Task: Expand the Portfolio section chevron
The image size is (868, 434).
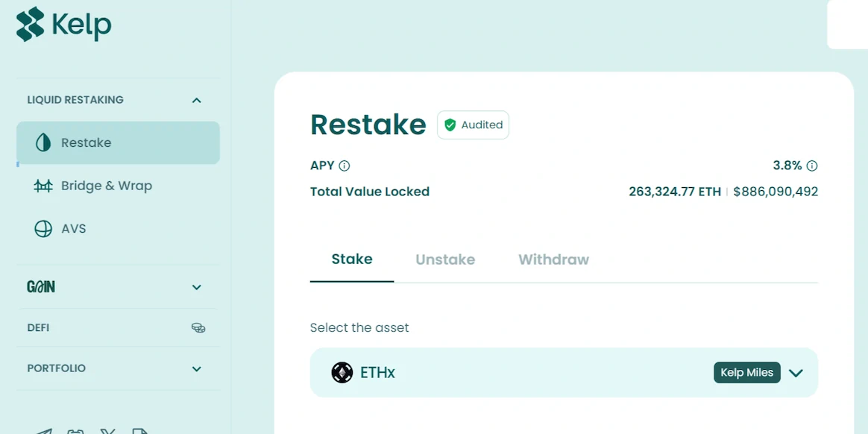Action: click(x=197, y=368)
